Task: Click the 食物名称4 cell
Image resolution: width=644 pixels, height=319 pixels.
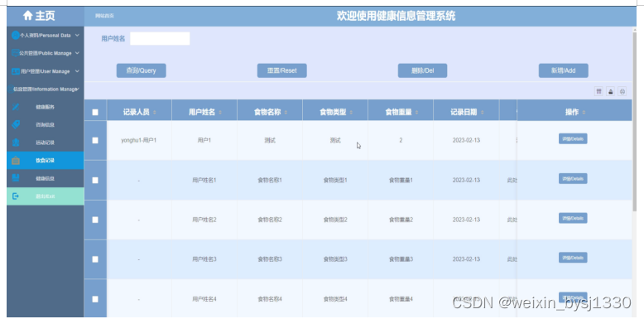Action: [270, 299]
